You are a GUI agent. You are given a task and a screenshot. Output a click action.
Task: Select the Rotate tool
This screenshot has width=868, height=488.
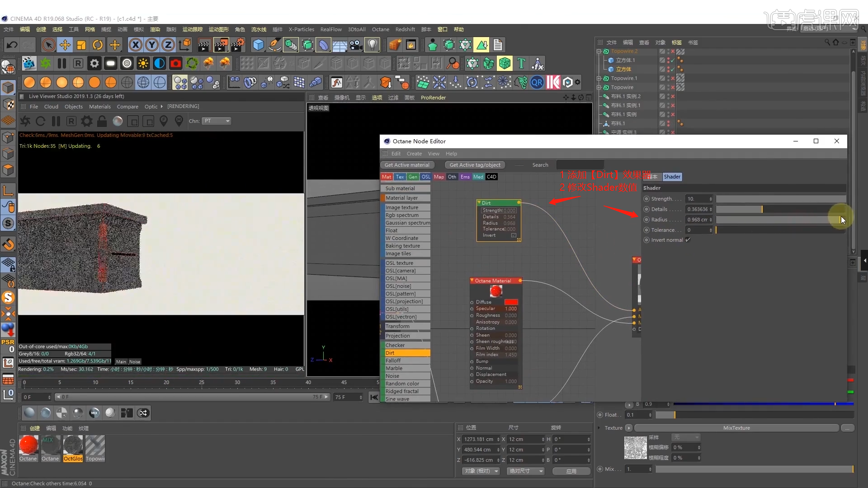point(98,45)
